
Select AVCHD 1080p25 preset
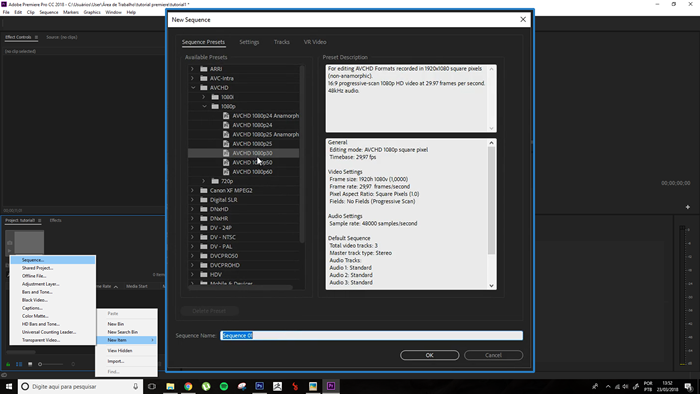pos(252,144)
